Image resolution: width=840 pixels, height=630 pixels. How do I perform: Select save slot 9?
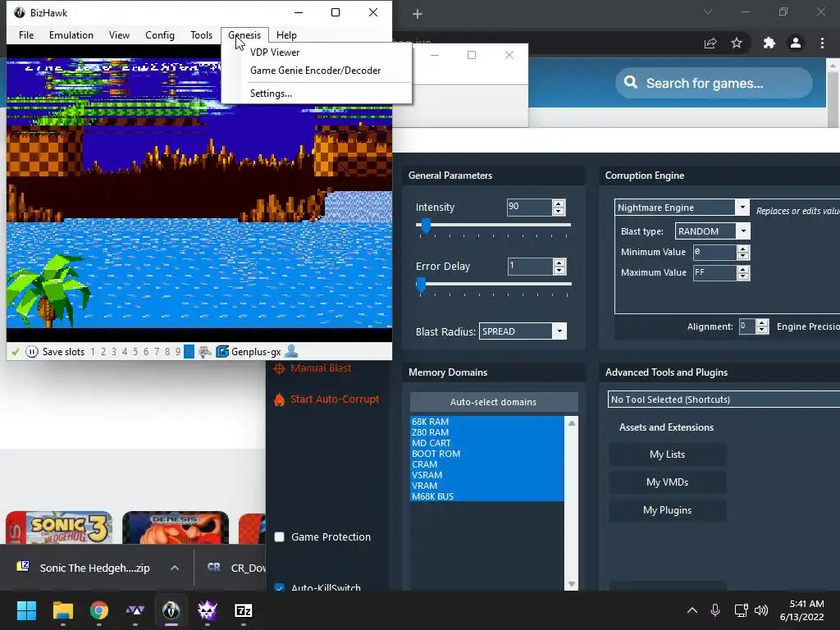click(x=178, y=351)
